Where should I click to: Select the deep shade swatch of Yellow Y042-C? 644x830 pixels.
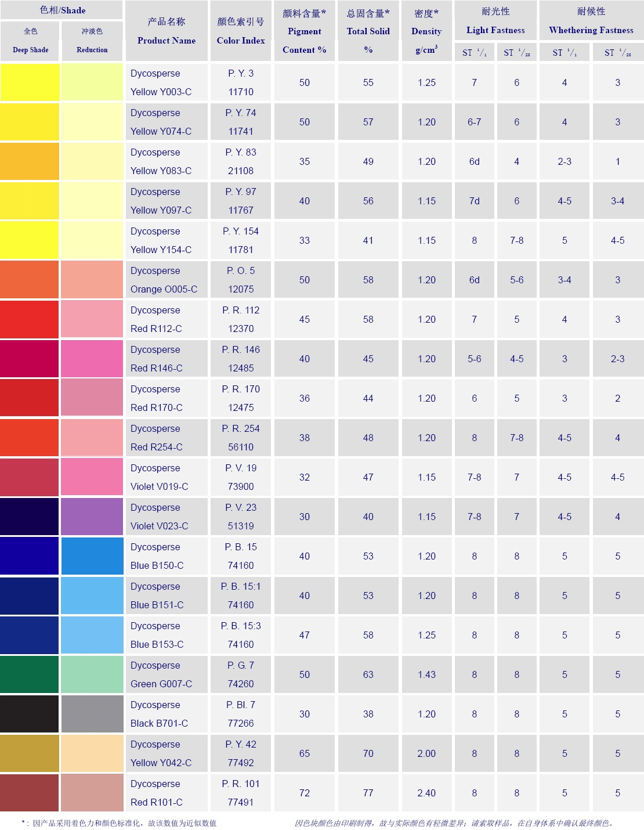pos(30,753)
